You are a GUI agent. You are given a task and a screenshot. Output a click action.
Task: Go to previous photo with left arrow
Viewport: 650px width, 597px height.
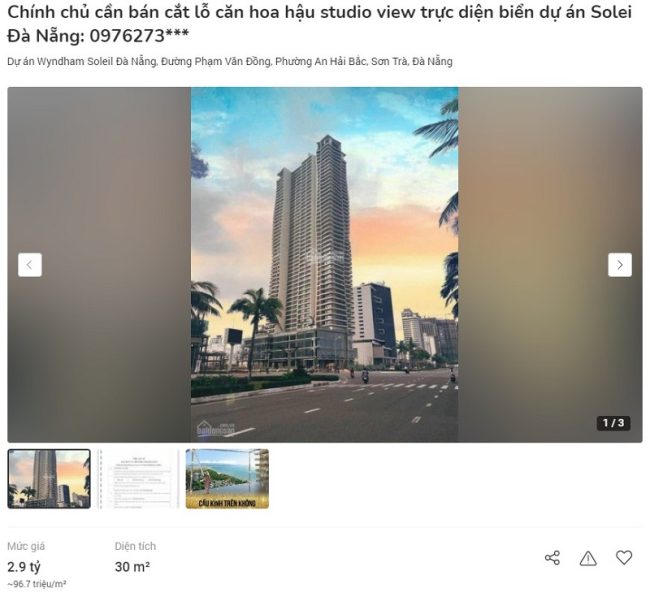click(x=30, y=265)
